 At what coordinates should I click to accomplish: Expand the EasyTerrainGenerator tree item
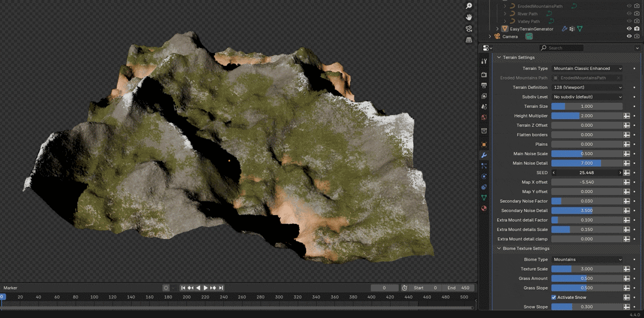497,29
